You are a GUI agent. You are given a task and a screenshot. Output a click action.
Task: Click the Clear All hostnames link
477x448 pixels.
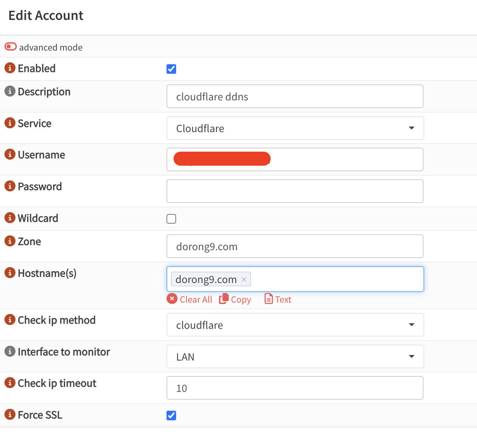[190, 299]
